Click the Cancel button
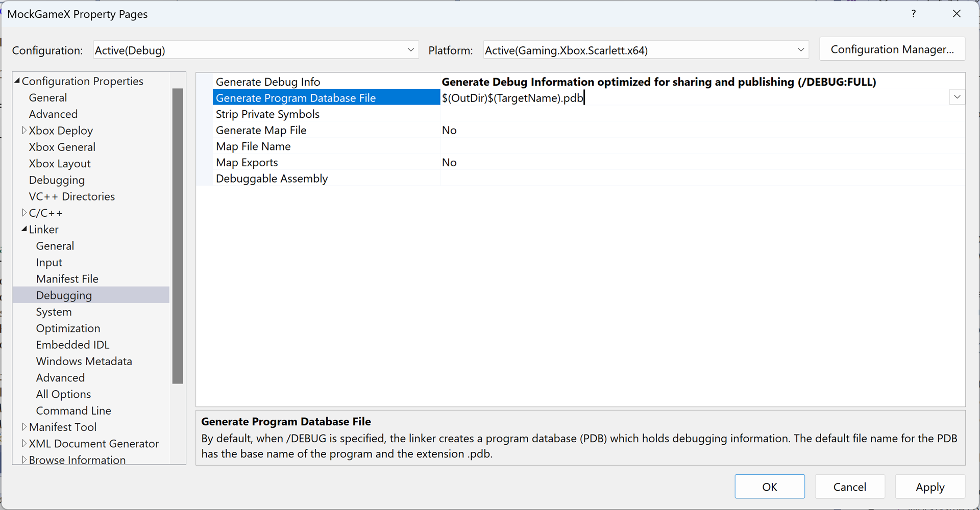This screenshot has height=510, width=980. (x=849, y=487)
